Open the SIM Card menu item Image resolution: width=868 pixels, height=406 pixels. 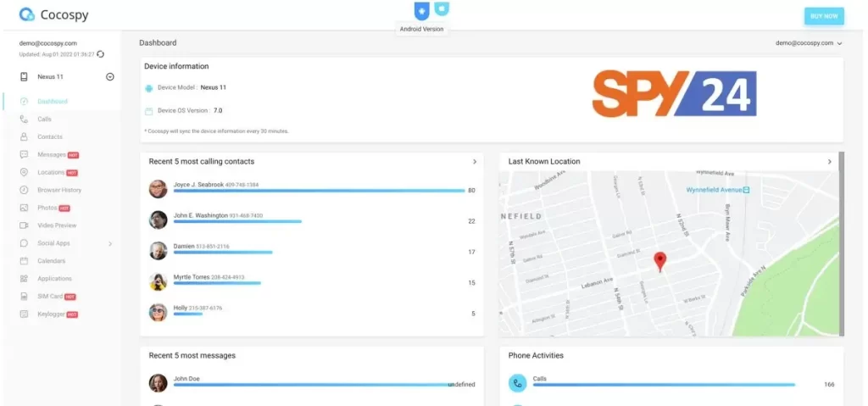tap(50, 297)
